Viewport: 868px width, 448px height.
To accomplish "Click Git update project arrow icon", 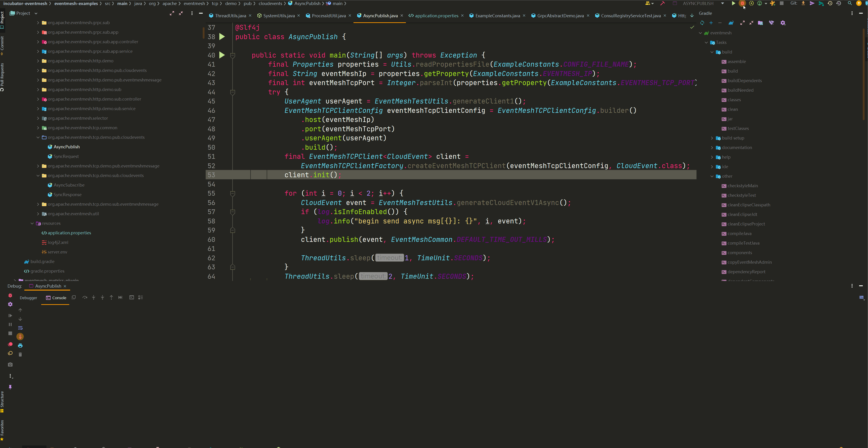I will 803,3.
